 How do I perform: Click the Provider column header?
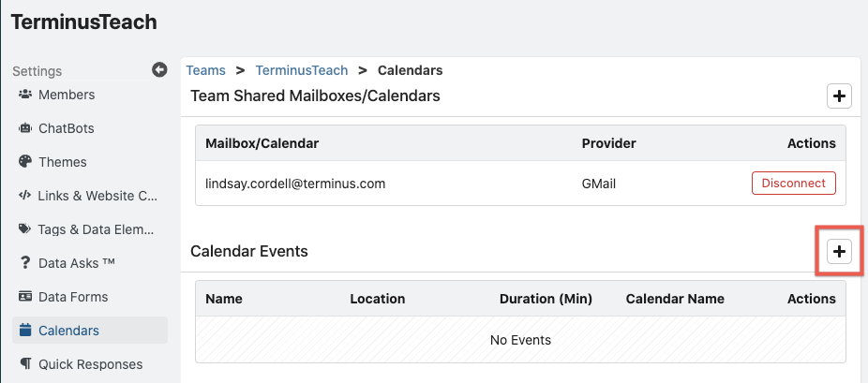[x=609, y=143]
